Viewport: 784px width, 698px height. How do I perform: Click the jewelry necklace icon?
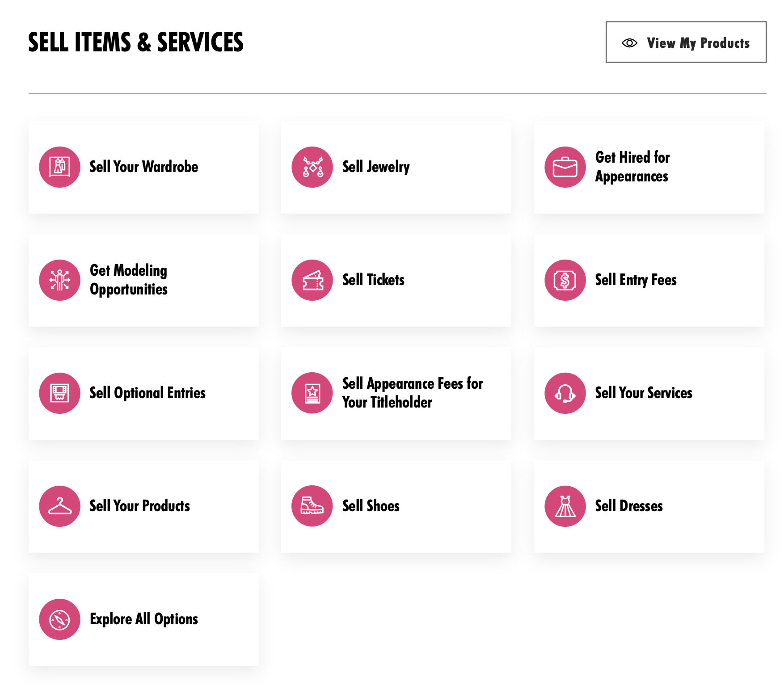click(312, 167)
